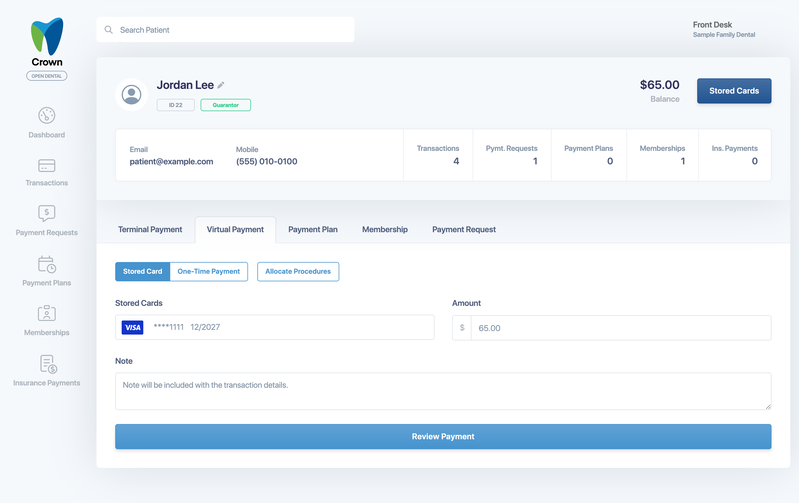Click the Front Desk user label
Viewport: 799px width, 503px height.
click(x=712, y=24)
